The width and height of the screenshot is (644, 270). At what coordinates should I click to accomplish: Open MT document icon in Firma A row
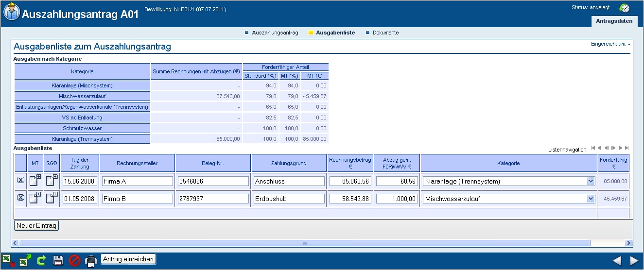coord(35,181)
